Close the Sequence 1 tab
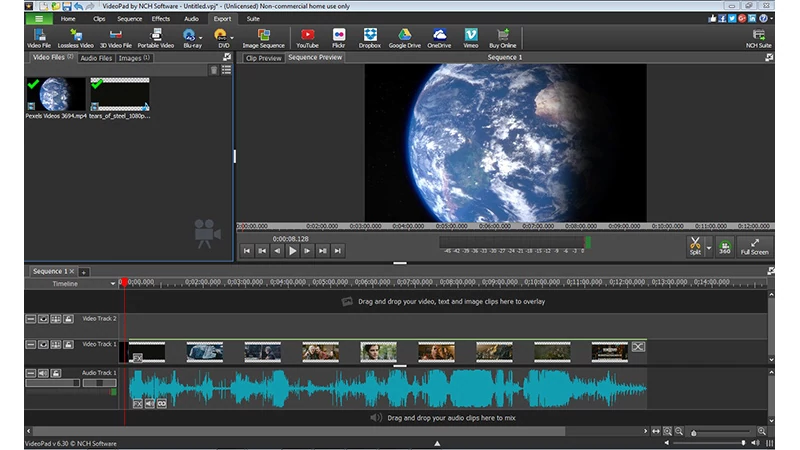 (x=72, y=271)
